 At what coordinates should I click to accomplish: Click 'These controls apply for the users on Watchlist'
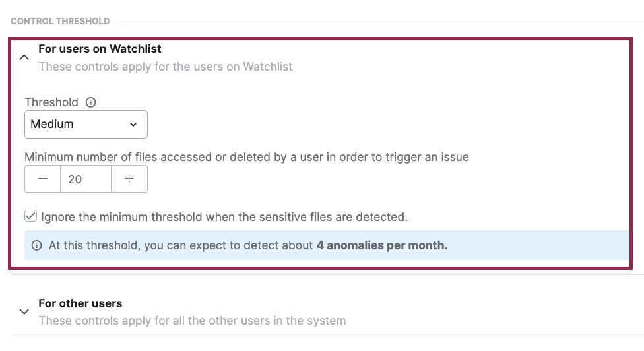coord(166,67)
